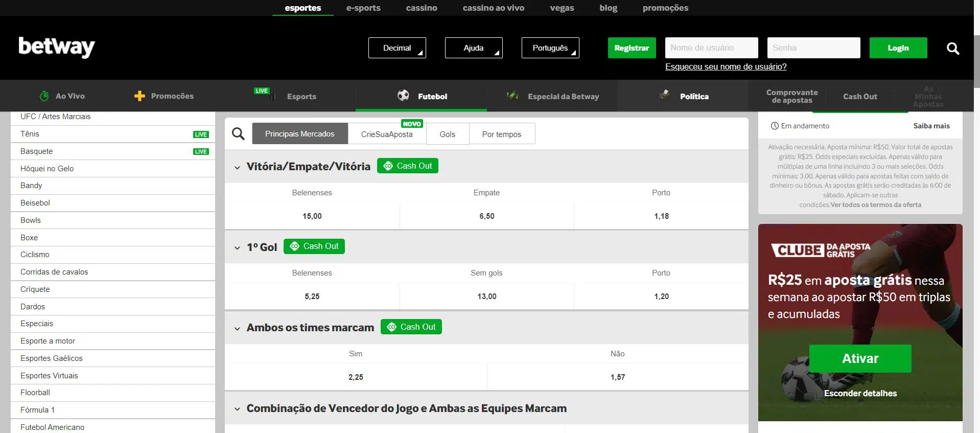980x433 pixels.
Task: Click Cash Out badge for 1º Gol
Action: (314, 246)
